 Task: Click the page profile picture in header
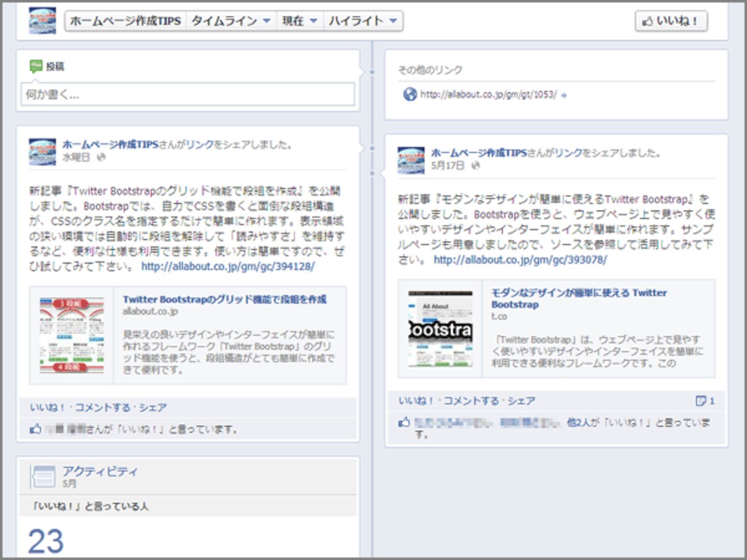pyautogui.click(x=42, y=21)
